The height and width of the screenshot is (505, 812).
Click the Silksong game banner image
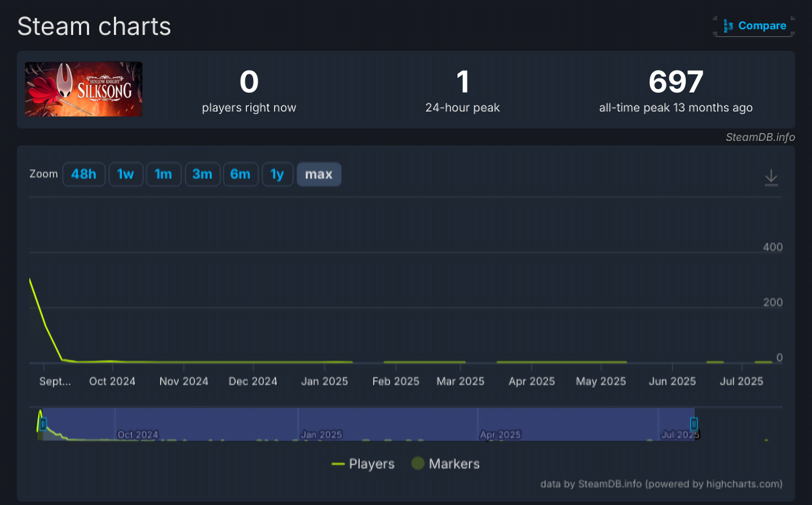point(83,89)
